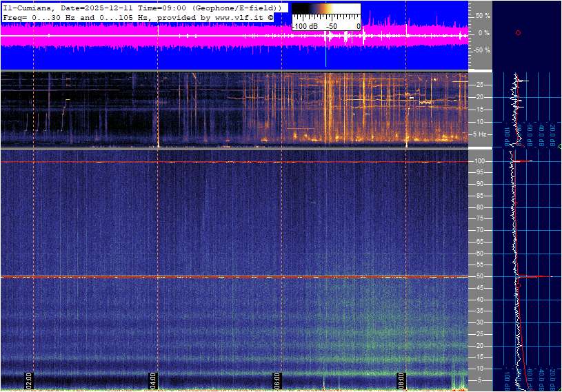This screenshot has height=392, width=562.
Task: Select the 02:00 time marker label
Action: [x=29, y=380]
